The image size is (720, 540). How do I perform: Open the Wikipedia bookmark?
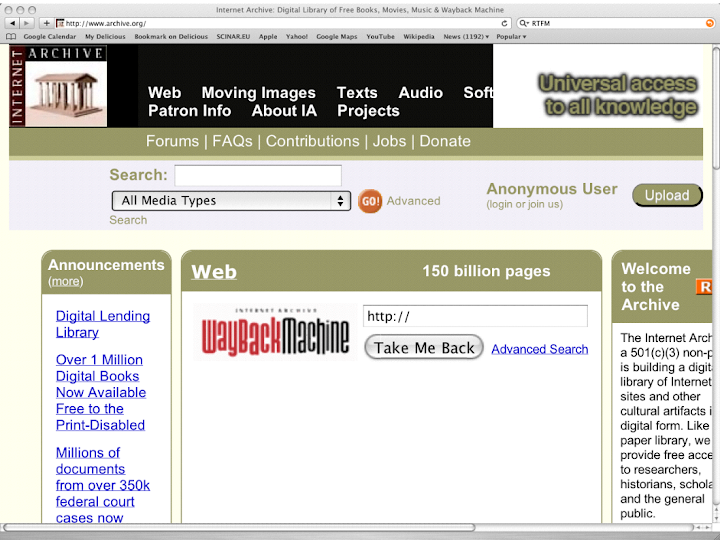(x=419, y=36)
